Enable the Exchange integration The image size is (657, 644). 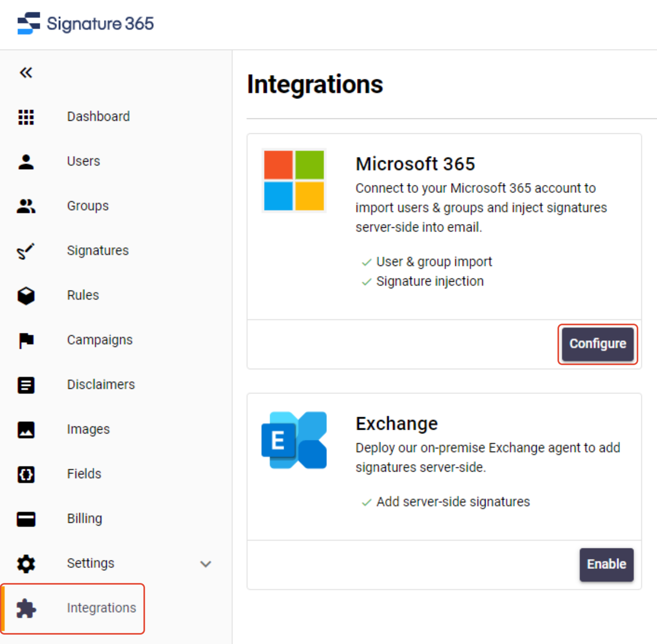coord(607,565)
